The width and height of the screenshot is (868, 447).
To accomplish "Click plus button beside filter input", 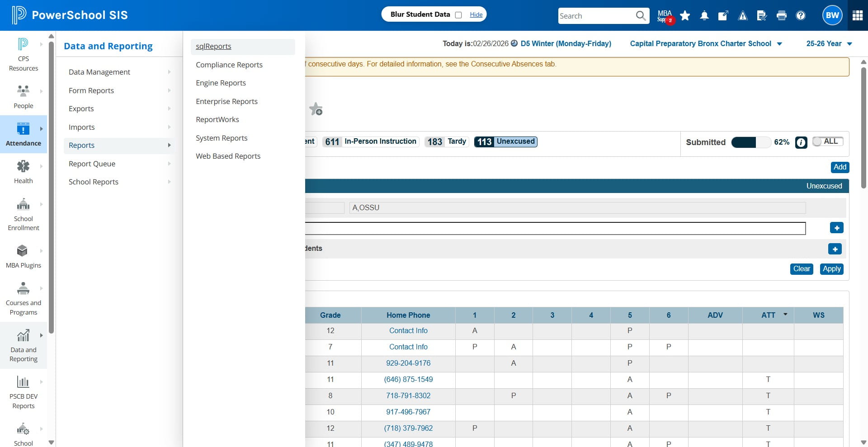I will point(837,228).
